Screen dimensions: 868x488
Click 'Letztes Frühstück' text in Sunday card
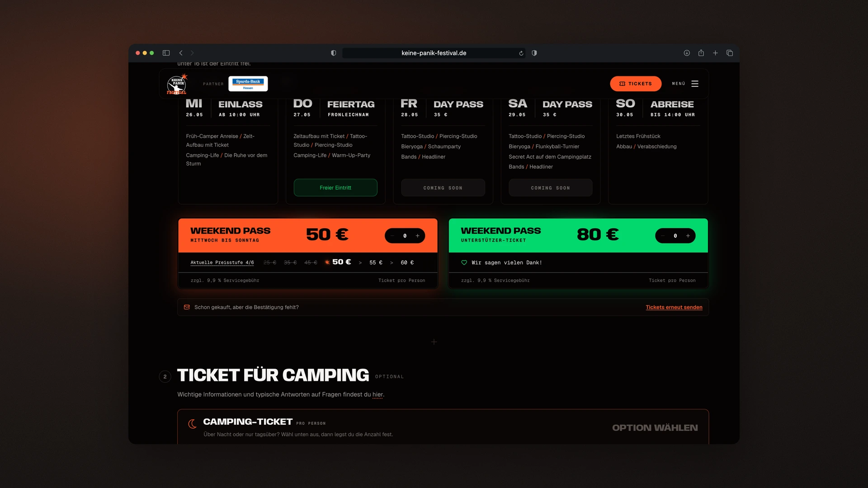coord(638,136)
